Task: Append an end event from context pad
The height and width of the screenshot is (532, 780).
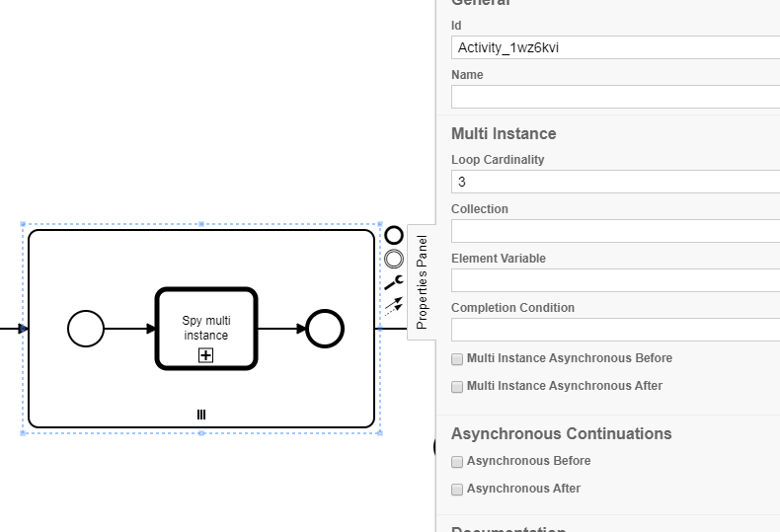Action: pyautogui.click(x=394, y=235)
